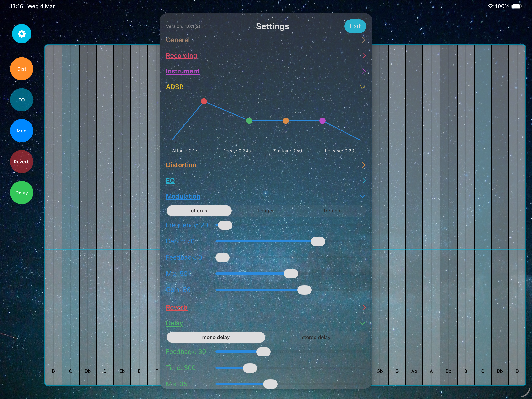Click the Reverb section heading

pos(176,307)
